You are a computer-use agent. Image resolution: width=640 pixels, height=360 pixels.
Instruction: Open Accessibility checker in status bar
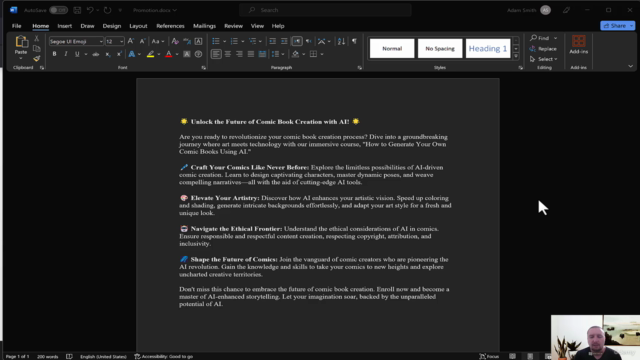pos(164,356)
